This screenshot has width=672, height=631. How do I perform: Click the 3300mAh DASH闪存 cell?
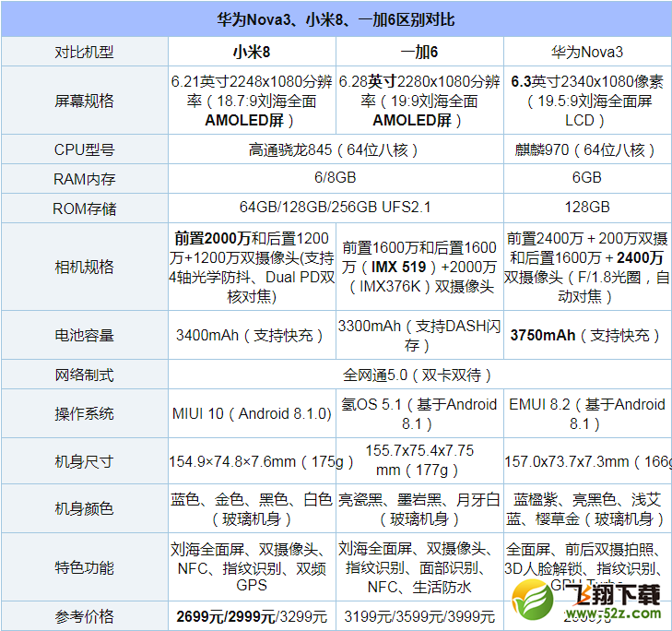419,335
